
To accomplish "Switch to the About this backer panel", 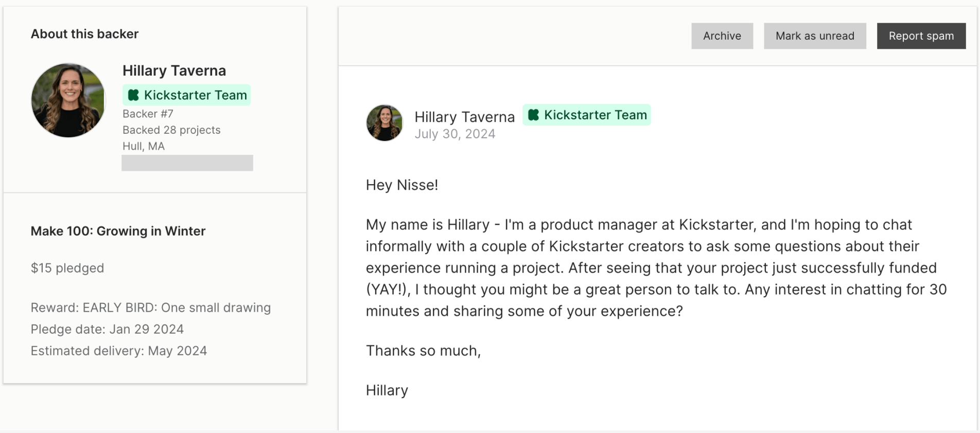I will pyautogui.click(x=84, y=33).
